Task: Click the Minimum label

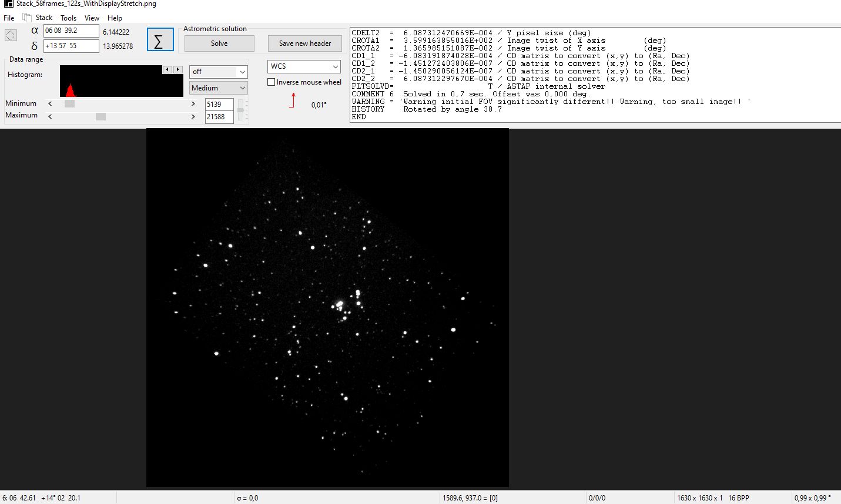Action: (x=21, y=103)
